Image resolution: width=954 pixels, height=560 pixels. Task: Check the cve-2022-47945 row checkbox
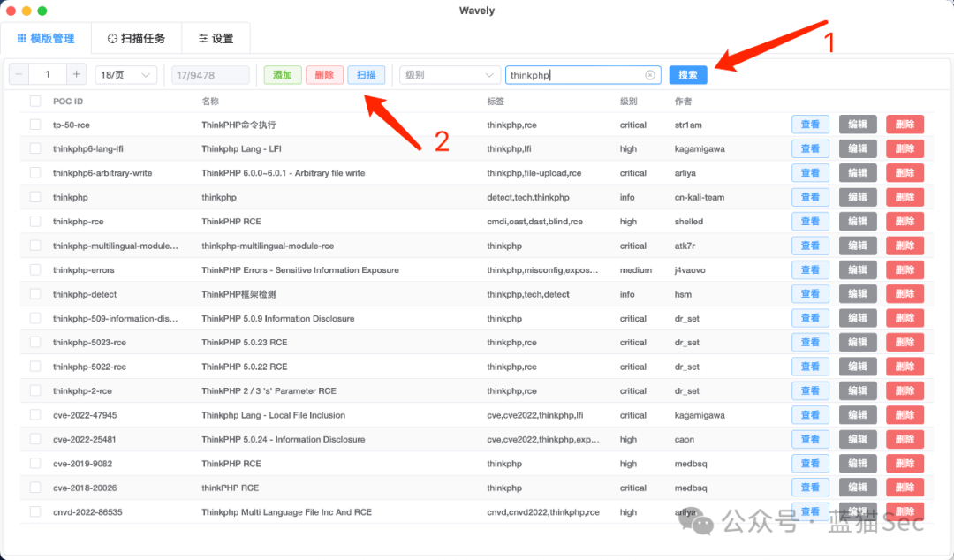click(35, 414)
